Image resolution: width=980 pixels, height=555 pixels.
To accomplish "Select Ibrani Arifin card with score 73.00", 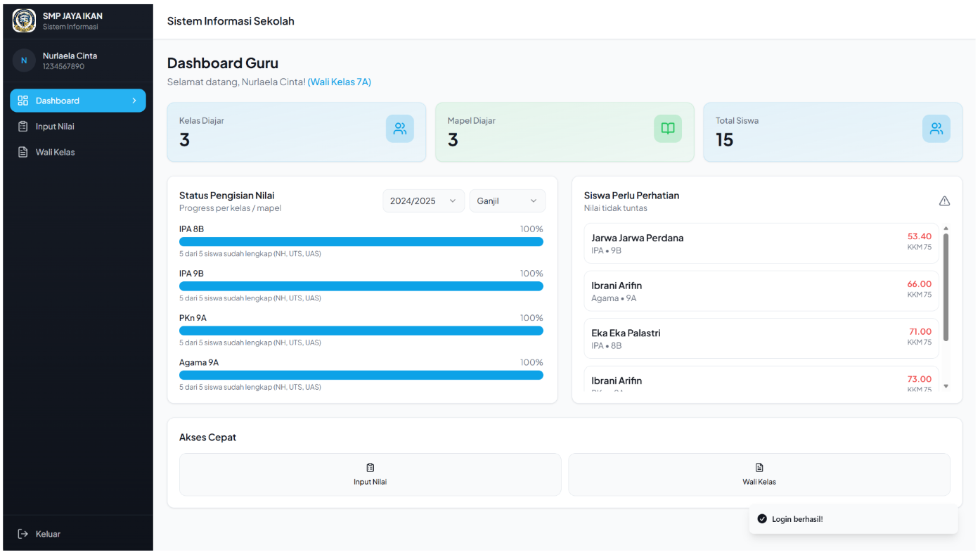I will point(761,379).
